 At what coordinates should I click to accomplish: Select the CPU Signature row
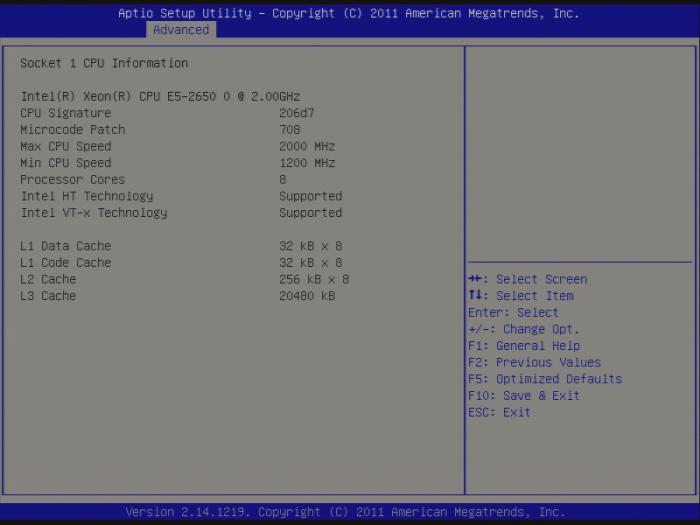point(66,113)
